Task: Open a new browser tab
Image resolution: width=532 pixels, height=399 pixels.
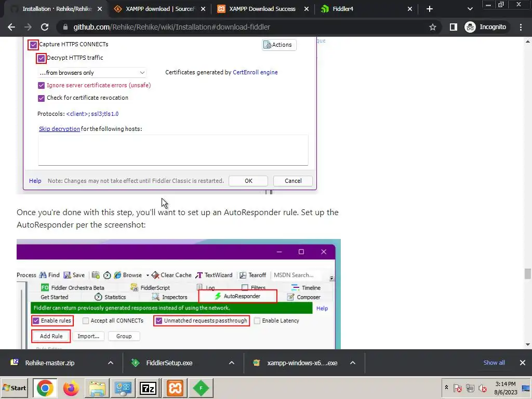Action: 430,9
